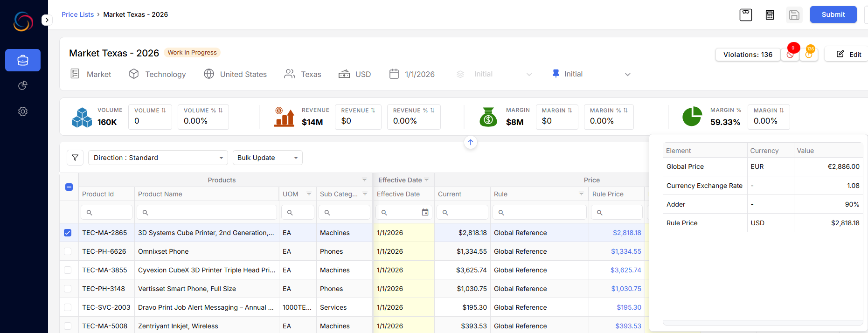
Task: Expand the greyed Initial layers dropdown
Action: [x=494, y=74]
